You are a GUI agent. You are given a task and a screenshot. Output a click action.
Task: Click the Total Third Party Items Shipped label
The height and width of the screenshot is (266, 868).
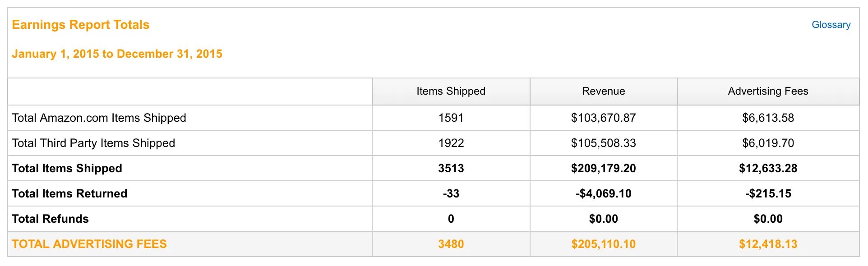pyautogui.click(x=93, y=143)
